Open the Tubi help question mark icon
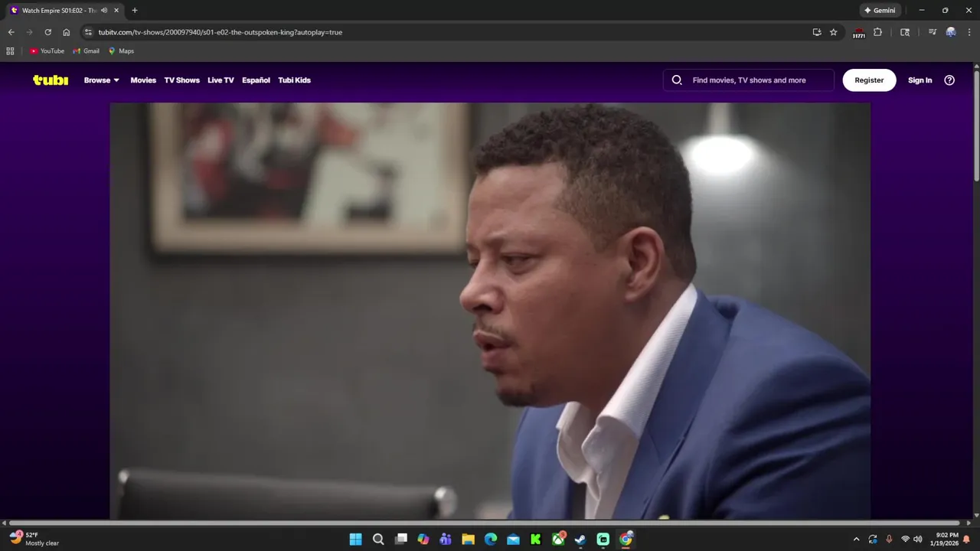Viewport: 980px width, 551px height. [949, 80]
